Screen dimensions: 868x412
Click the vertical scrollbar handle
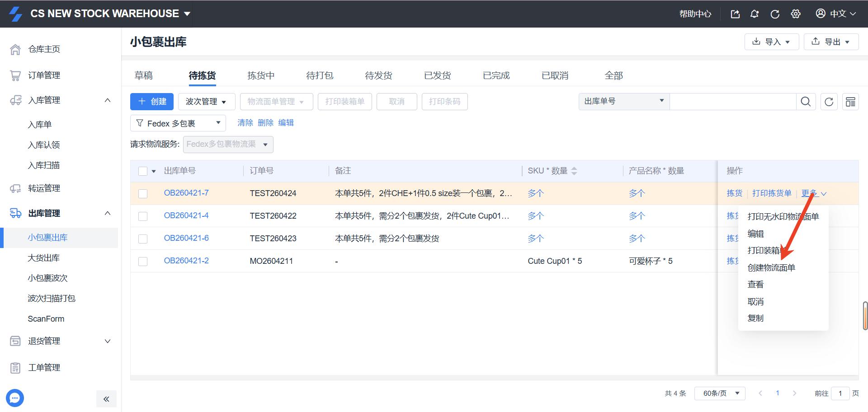(865, 315)
